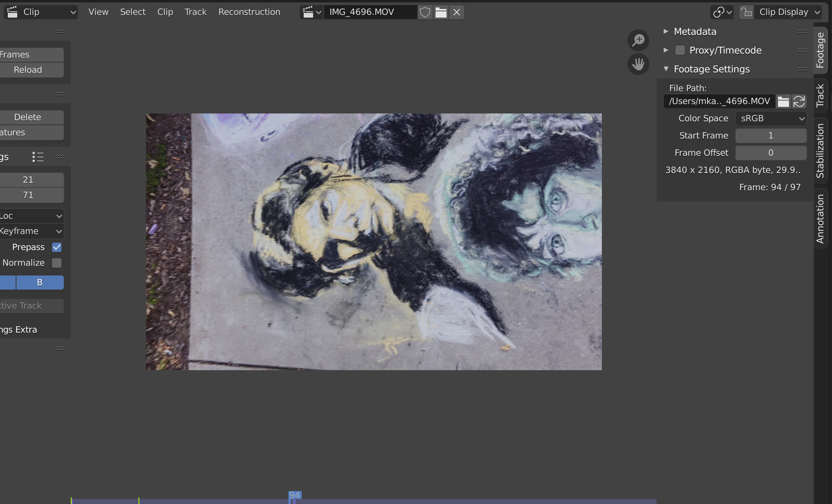Viewport: 832px width, 504px height.
Task: Switch to the Stabilization sidebar tab
Action: click(x=821, y=151)
